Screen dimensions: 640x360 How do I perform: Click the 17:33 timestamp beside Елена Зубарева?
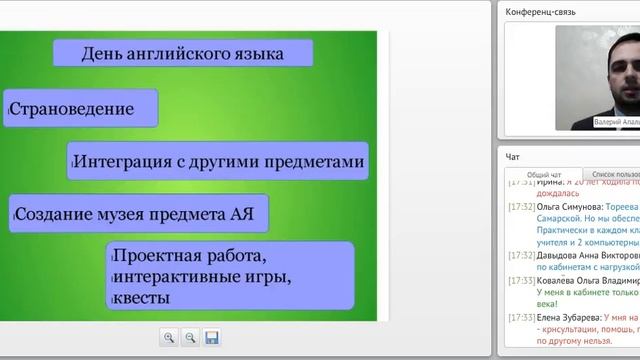pos(522,318)
